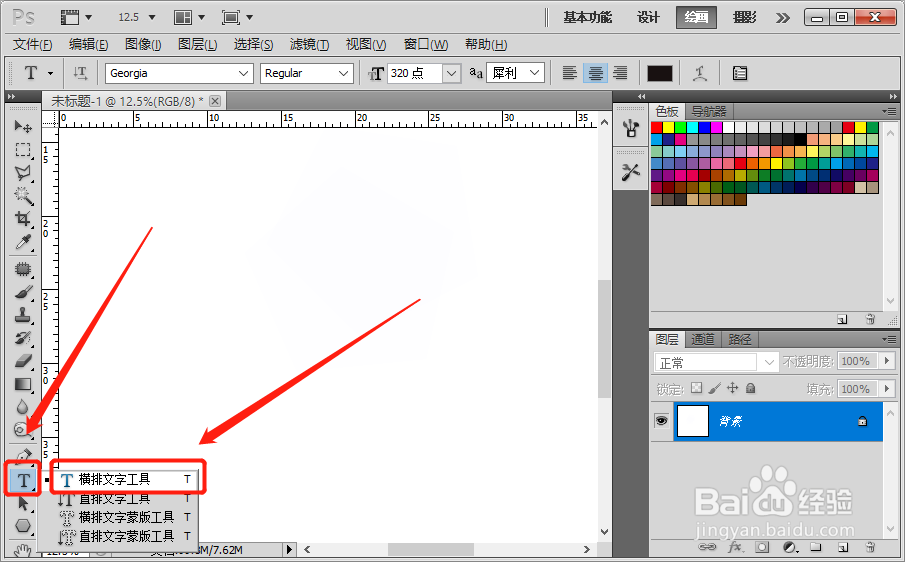Expand more workspaces chevron
This screenshot has height=562, width=905.
coord(783,18)
